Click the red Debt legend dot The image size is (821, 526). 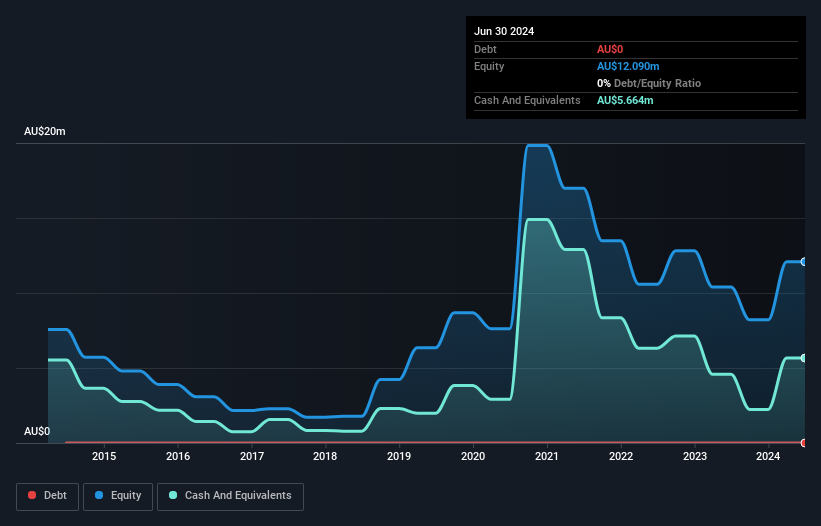click(x=32, y=495)
